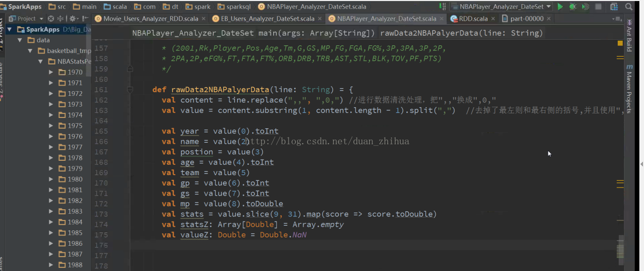This screenshot has height=271, width=644.
Task: Select the 1985 folder in tree
Action: pyautogui.click(x=70, y=233)
